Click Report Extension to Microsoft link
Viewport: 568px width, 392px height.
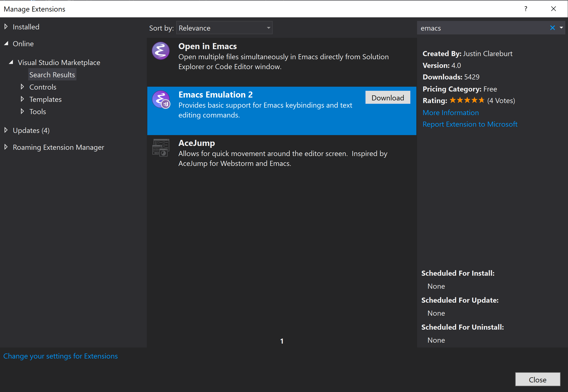[x=470, y=124]
